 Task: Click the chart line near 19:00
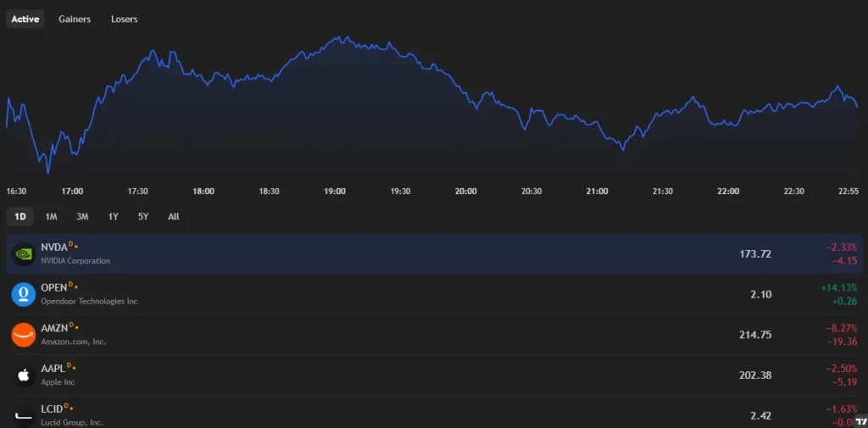click(x=336, y=39)
